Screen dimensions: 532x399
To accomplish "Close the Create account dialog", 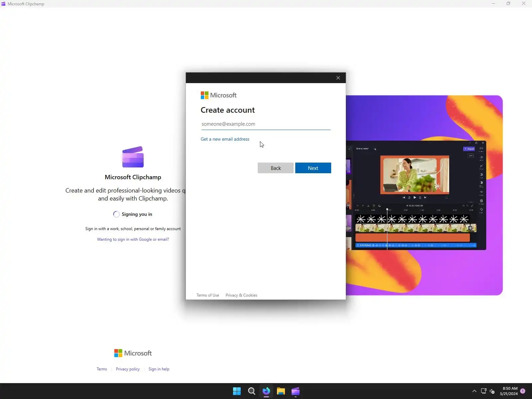I will tap(338, 78).
